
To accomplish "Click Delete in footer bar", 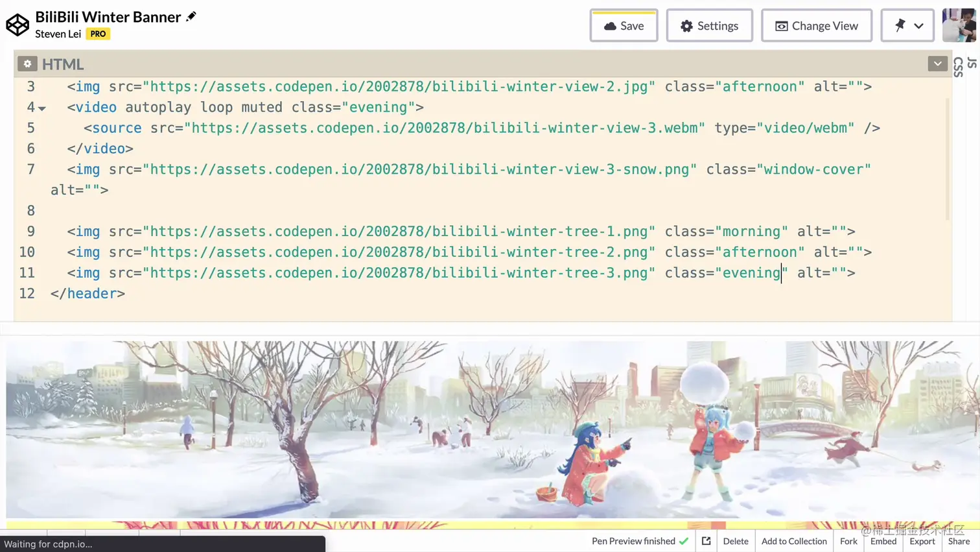I will click(x=736, y=541).
